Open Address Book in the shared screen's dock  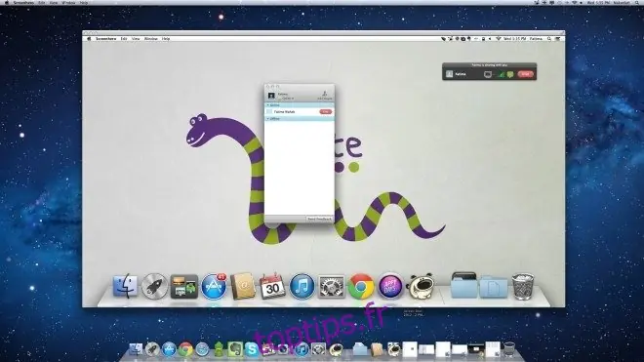pyautogui.click(x=243, y=286)
